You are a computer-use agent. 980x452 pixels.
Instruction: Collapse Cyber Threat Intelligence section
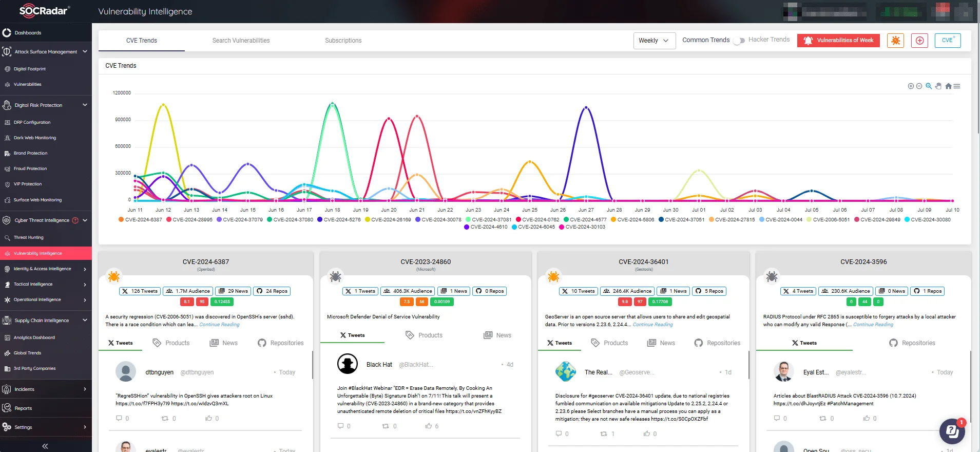coord(85,220)
